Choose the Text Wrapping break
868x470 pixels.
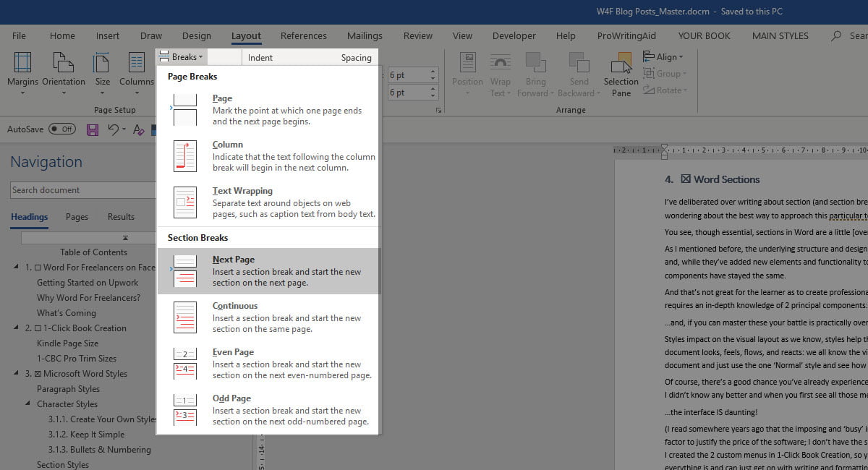[268, 202]
